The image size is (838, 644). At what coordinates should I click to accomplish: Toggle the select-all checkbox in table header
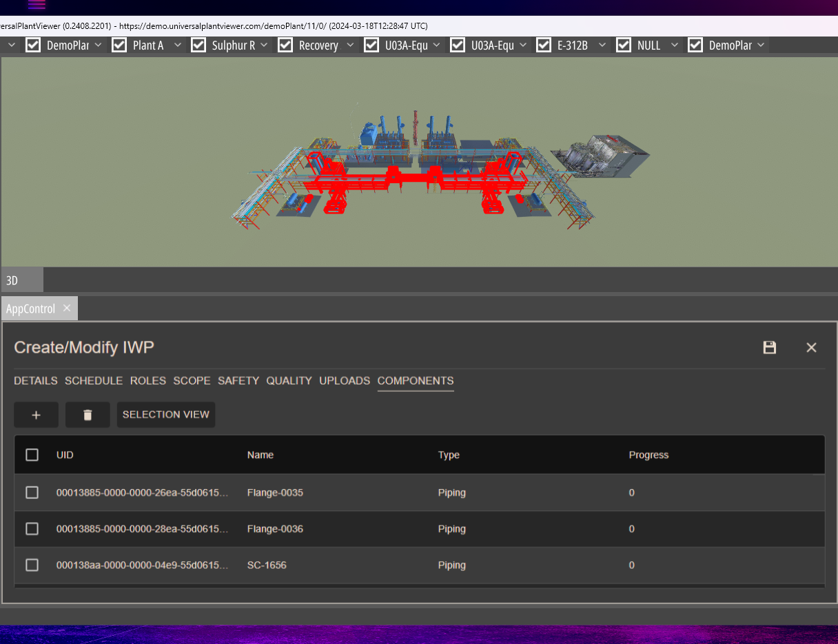[x=32, y=455]
